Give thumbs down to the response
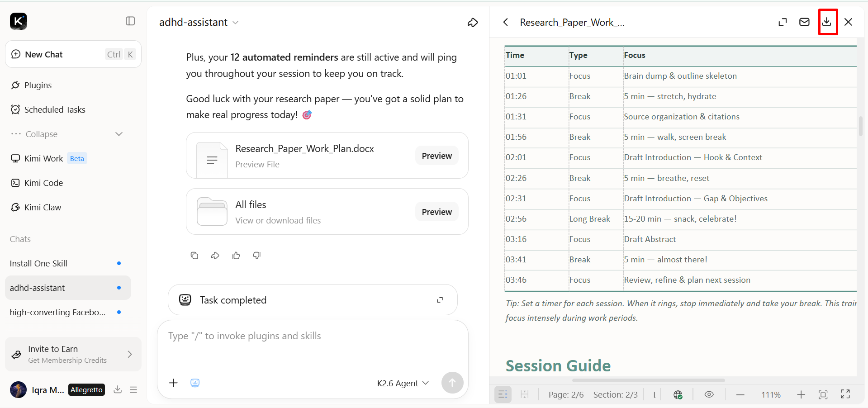 [257, 256]
